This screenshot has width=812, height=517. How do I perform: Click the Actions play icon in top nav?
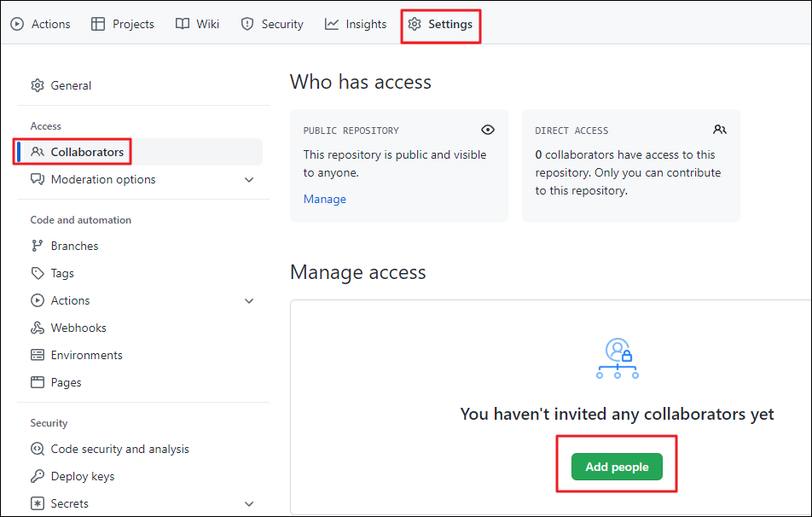tap(17, 24)
